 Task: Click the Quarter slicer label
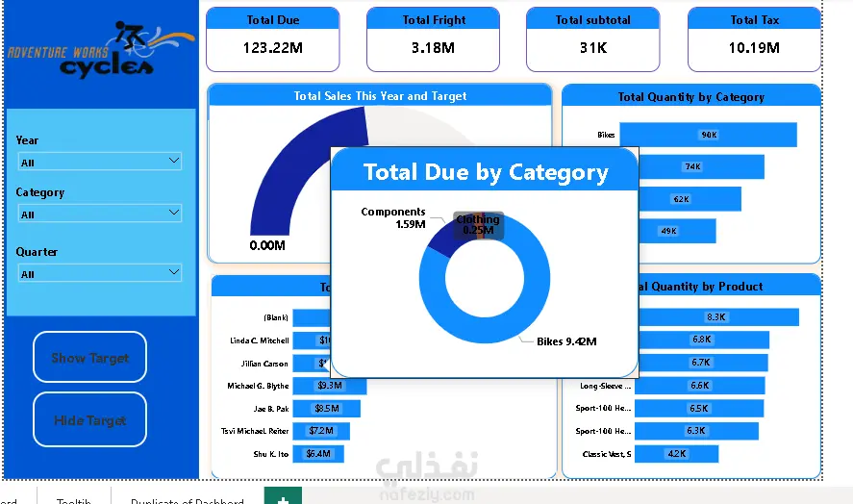(37, 252)
